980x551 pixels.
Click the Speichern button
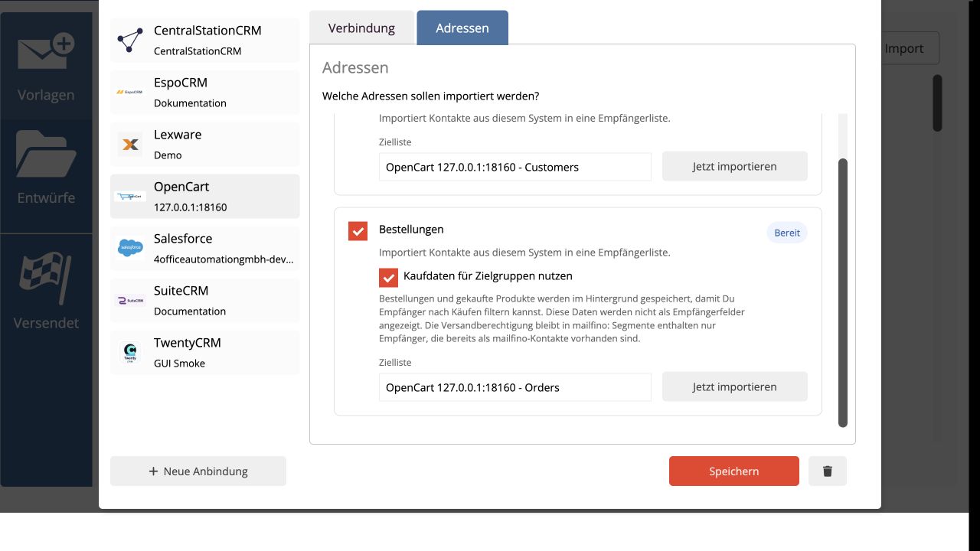[x=734, y=471]
